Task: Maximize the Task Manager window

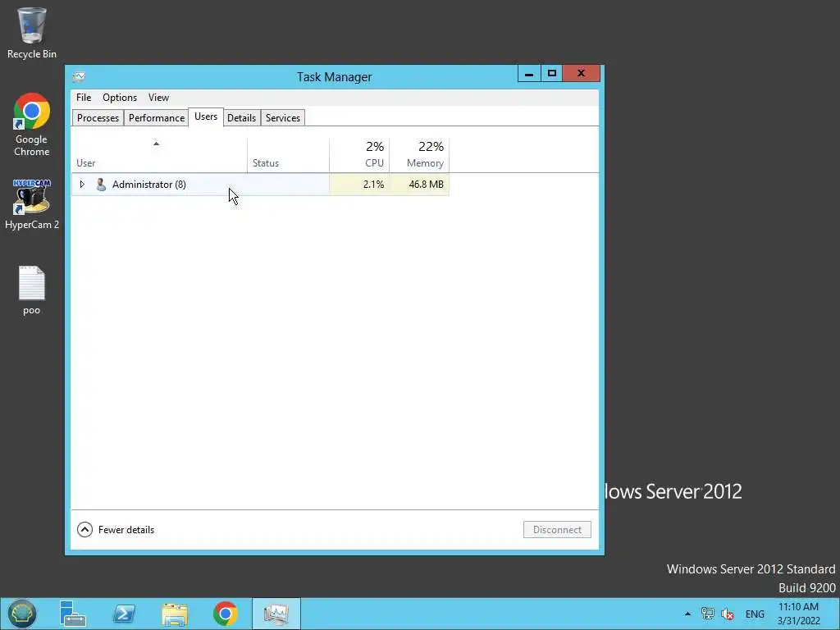Action: point(552,73)
